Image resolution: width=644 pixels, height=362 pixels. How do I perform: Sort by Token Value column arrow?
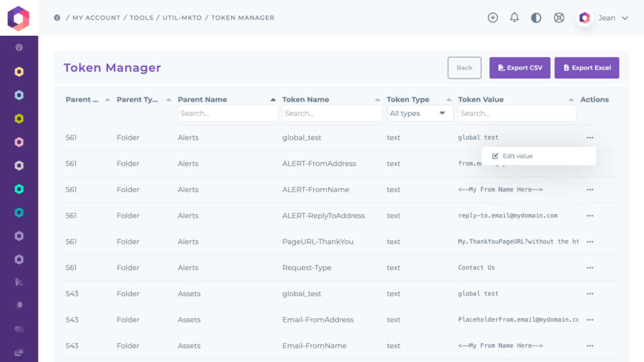pos(571,99)
